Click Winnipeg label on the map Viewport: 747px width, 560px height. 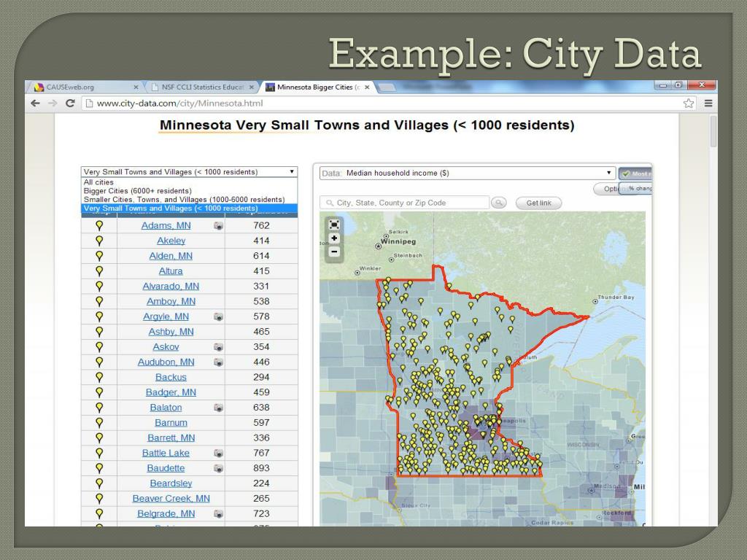click(398, 241)
